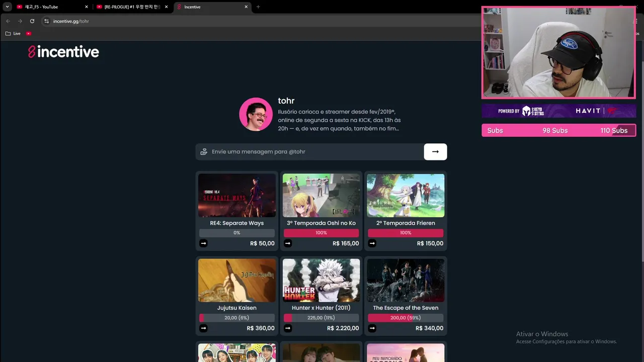The width and height of the screenshot is (644, 362).
Task: Click Escape of the Seven 200,00 (59%) bar
Action: 406,318
